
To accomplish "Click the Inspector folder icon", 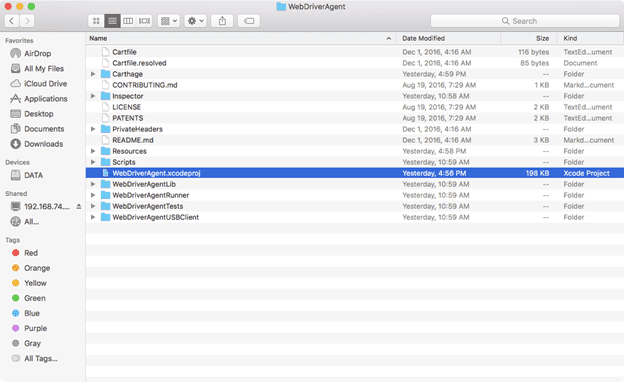I will click(105, 96).
